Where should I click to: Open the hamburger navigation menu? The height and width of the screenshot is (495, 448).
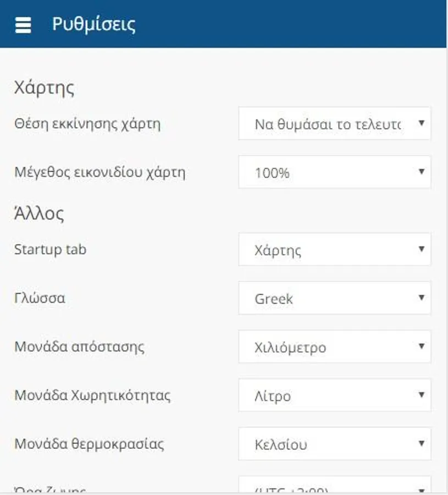coord(23,25)
